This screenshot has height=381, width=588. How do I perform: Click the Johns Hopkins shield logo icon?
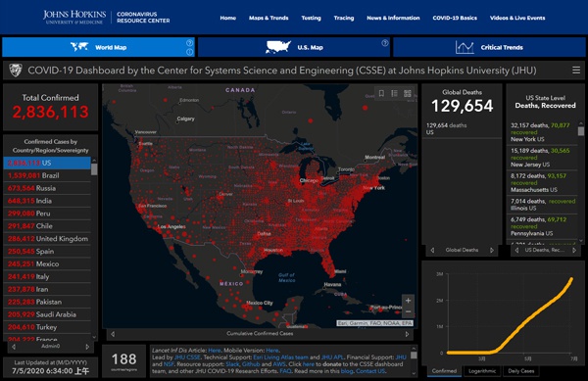tap(16, 71)
